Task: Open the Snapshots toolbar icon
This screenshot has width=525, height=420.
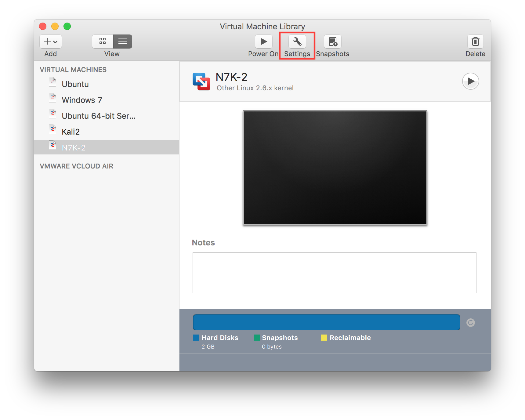Action: (x=333, y=42)
